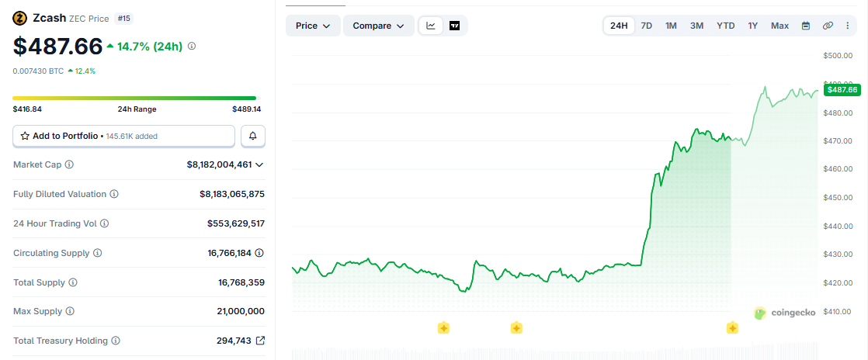
Task: Click the Market Cap info icon
Action: pyautogui.click(x=69, y=164)
